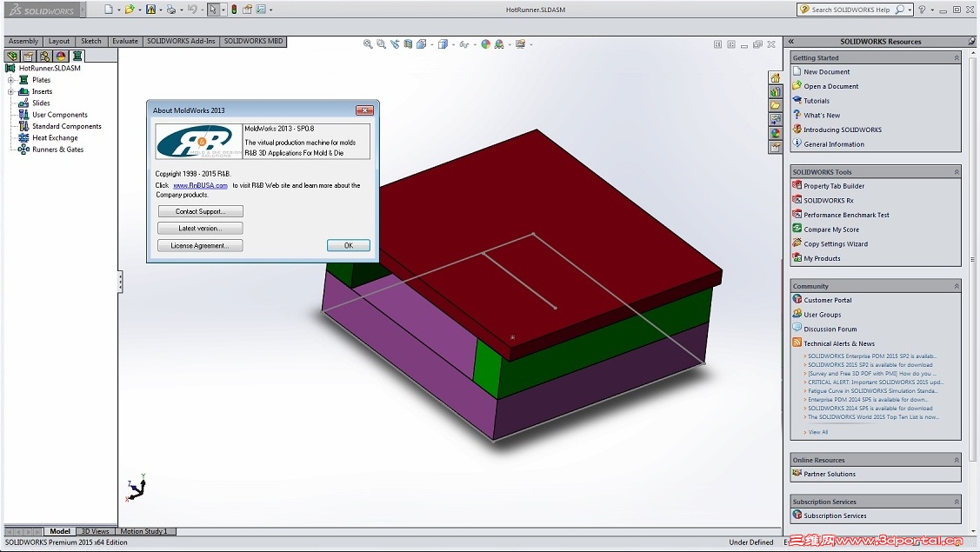Click Performance Benchmark Test link

846,215
